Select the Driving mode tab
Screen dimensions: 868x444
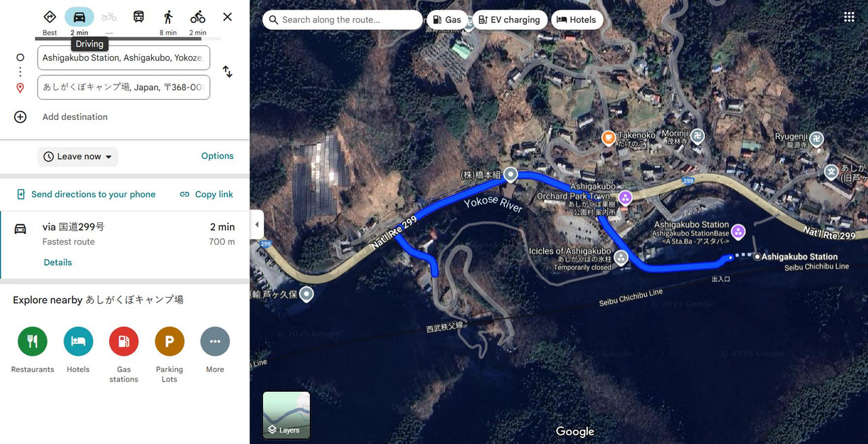coord(79,18)
